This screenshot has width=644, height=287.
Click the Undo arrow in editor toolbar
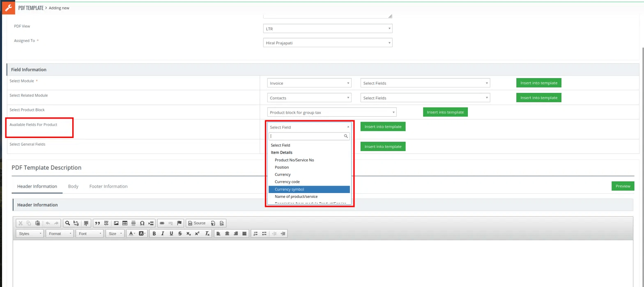(x=48, y=223)
